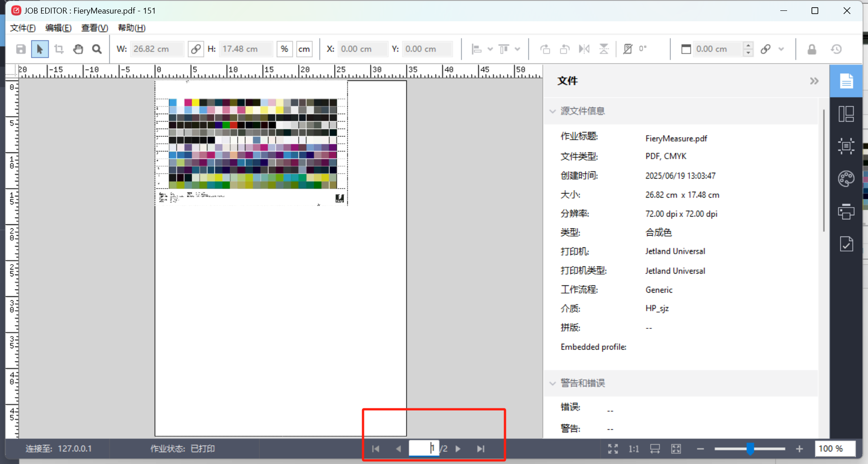The width and height of the screenshot is (868, 464).
Task: Adjust the zoom slider handle
Action: pos(750,449)
